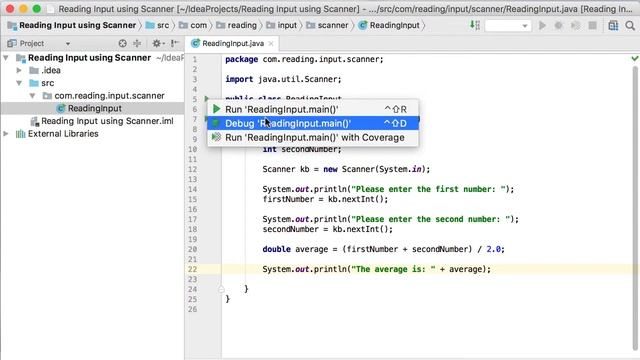This screenshot has width=640, height=360.
Task: Expand External Libraries node
Action: 6,133
